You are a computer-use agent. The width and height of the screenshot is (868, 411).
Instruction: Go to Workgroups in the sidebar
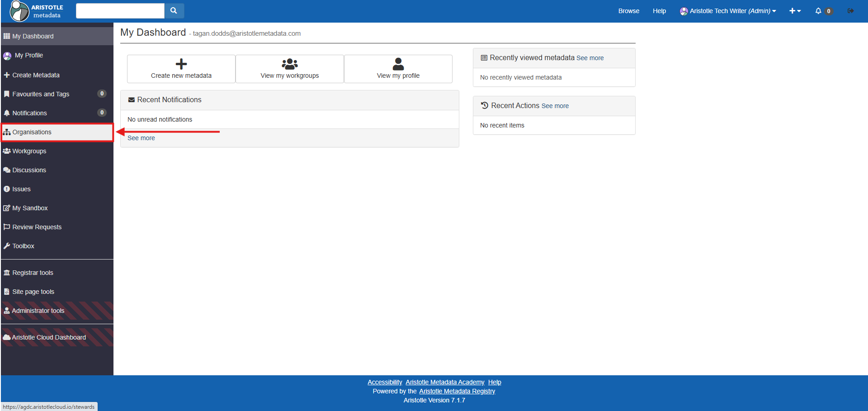(29, 151)
